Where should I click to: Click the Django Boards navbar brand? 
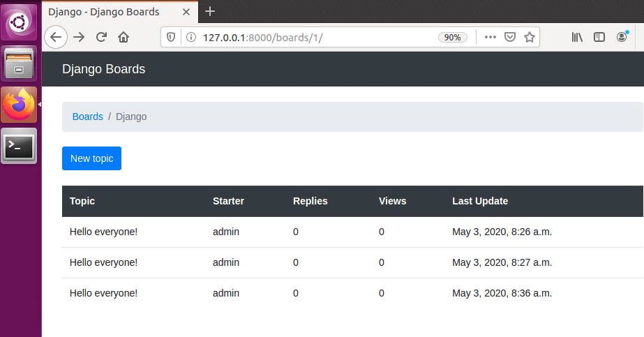[103, 69]
